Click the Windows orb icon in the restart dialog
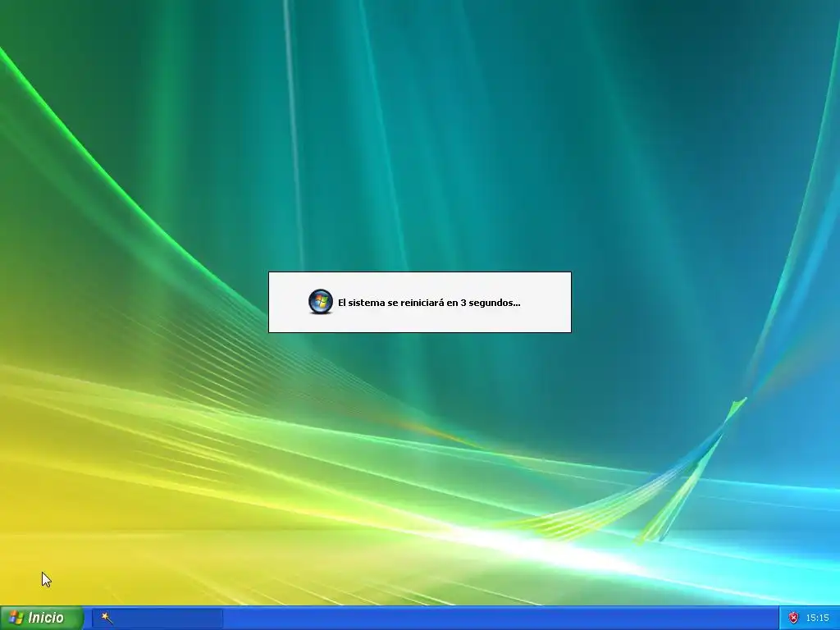 (x=321, y=302)
